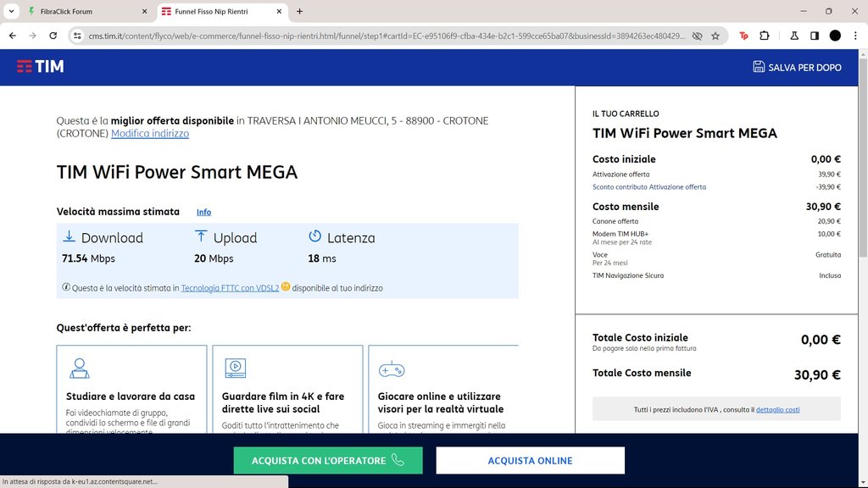This screenshot has height=488, width=868.
Task: Click the '18 ms' latency value
Action: [x=321, y=258]
